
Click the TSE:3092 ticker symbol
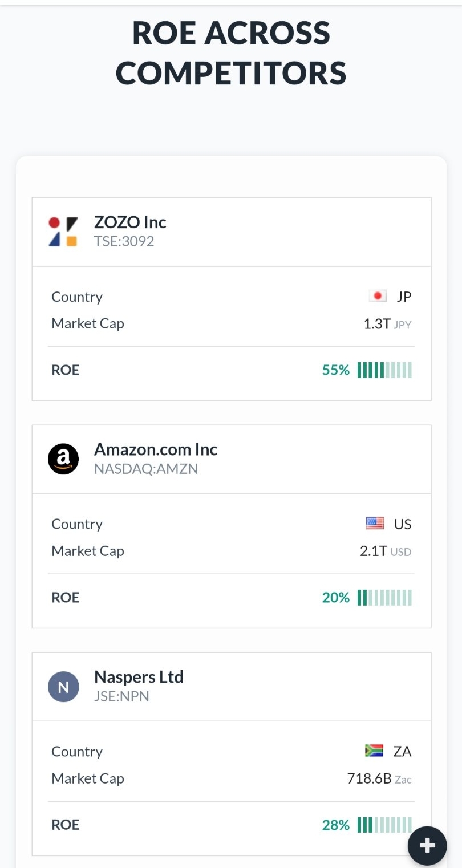[x=124, y=241]
